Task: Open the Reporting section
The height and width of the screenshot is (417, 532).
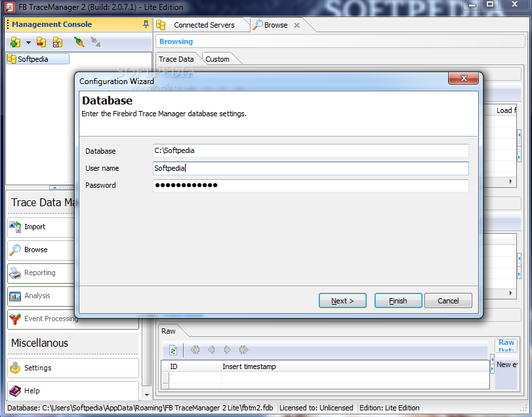Action: click(x=41, y=273)
